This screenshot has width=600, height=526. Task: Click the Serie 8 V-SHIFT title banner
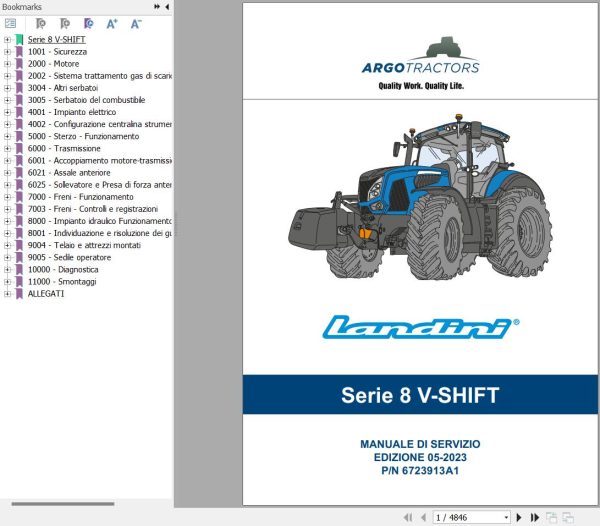pos(420,395)
